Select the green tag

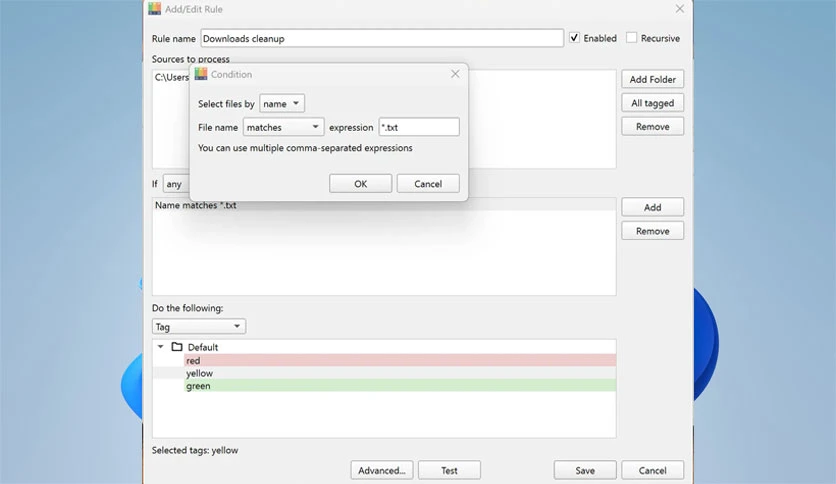coord(400,386)
